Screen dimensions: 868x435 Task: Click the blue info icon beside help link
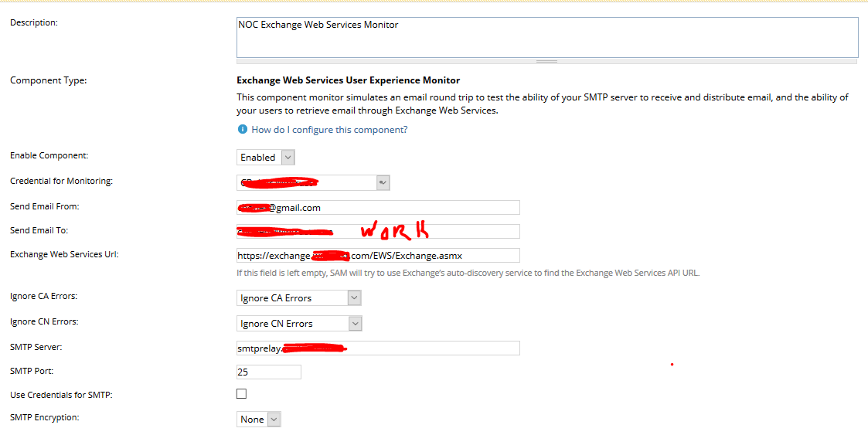tap(242, 130)
